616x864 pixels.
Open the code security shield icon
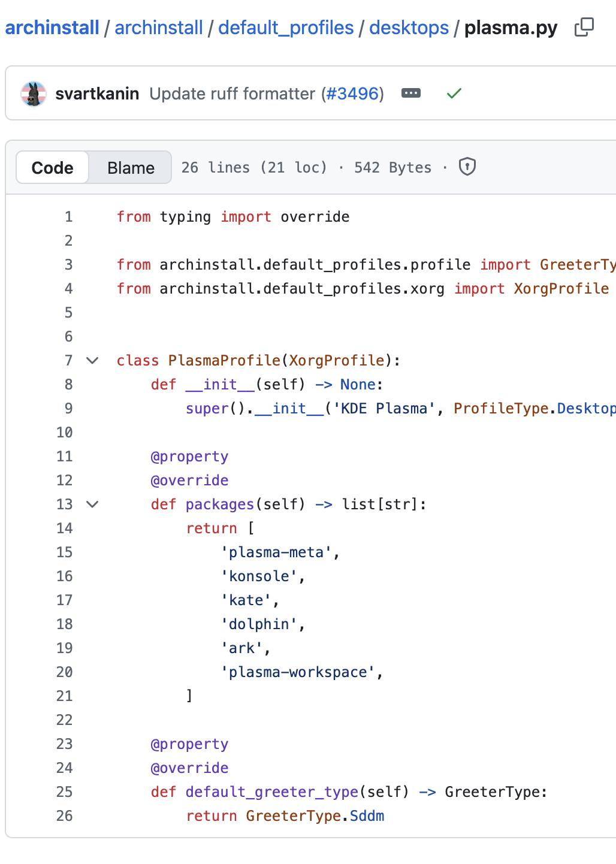467,167
